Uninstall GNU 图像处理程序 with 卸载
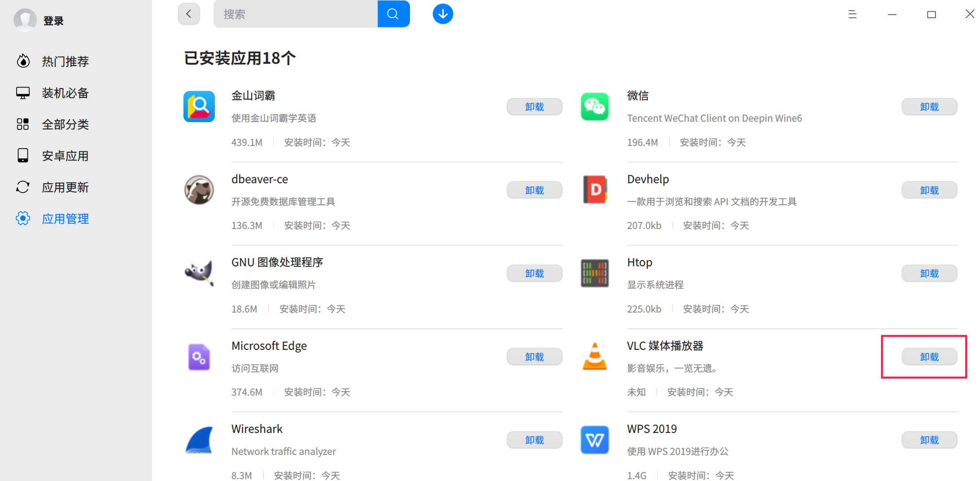 535,274
